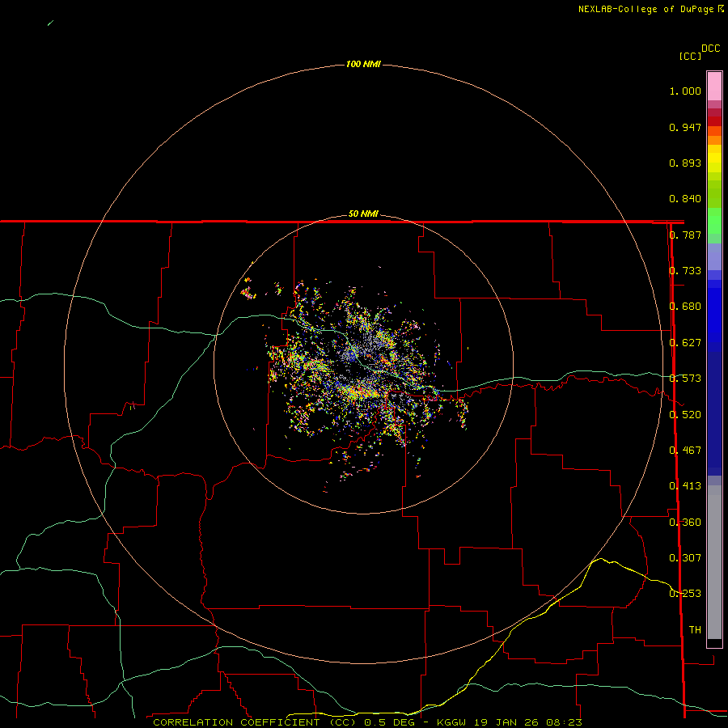
Task: Click the 1.000 value on the CC scale
Action: [x=685, y=91]
